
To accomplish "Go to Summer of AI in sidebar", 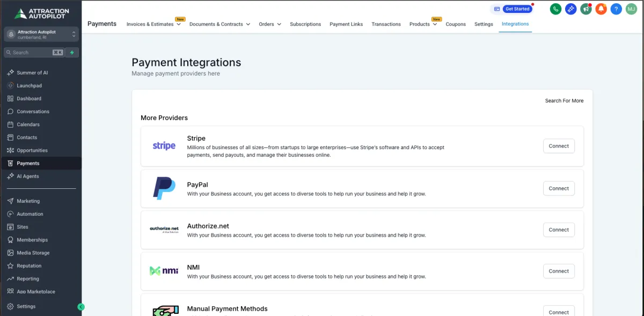I will click(x=32, y=72).
